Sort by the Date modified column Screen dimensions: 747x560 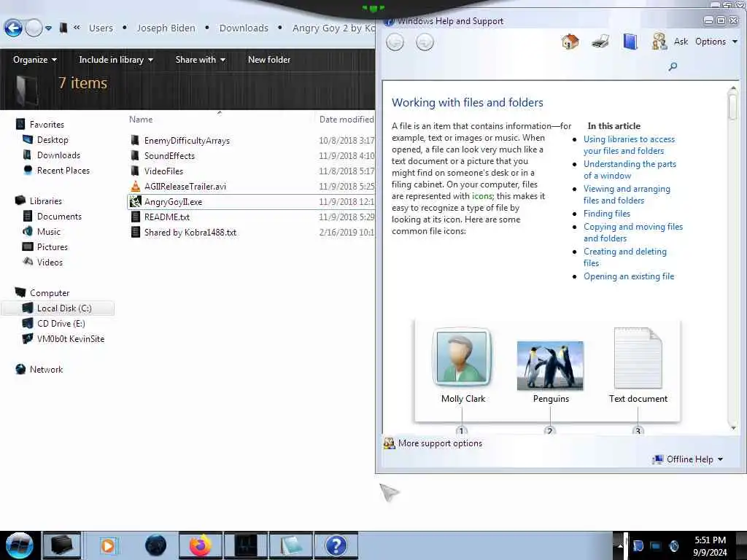tap(347, 120)
